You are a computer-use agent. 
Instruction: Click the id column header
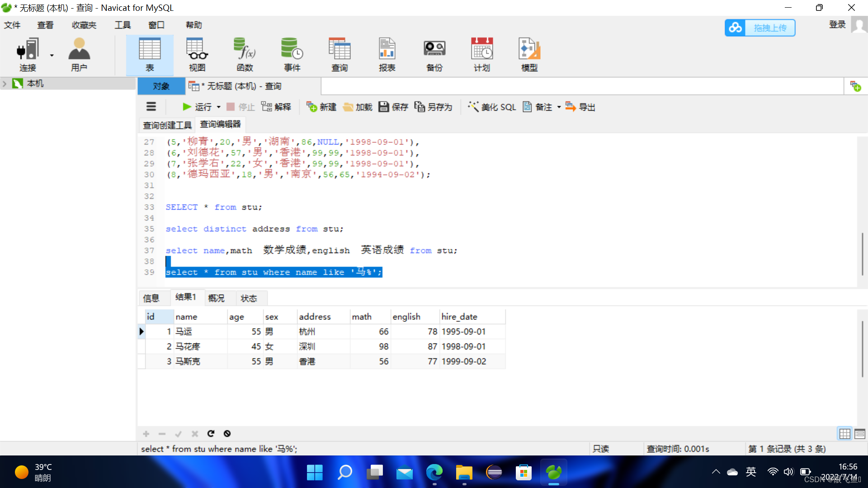159,317
